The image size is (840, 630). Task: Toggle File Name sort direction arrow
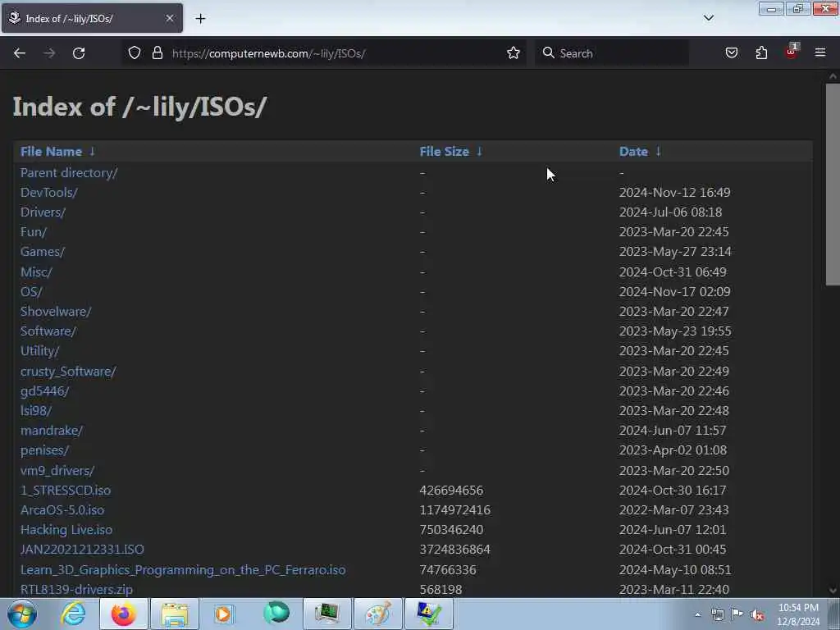pos(92,152)
